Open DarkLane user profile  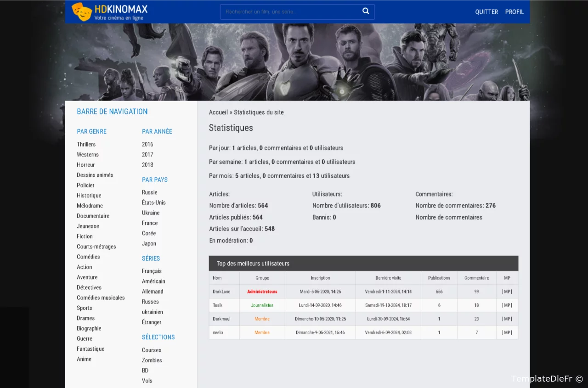221,292
